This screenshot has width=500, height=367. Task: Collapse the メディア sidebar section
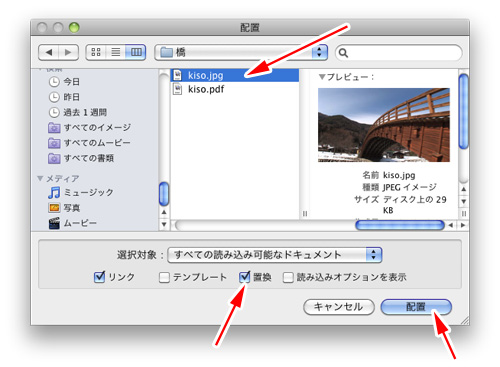[x=40, y=179]
